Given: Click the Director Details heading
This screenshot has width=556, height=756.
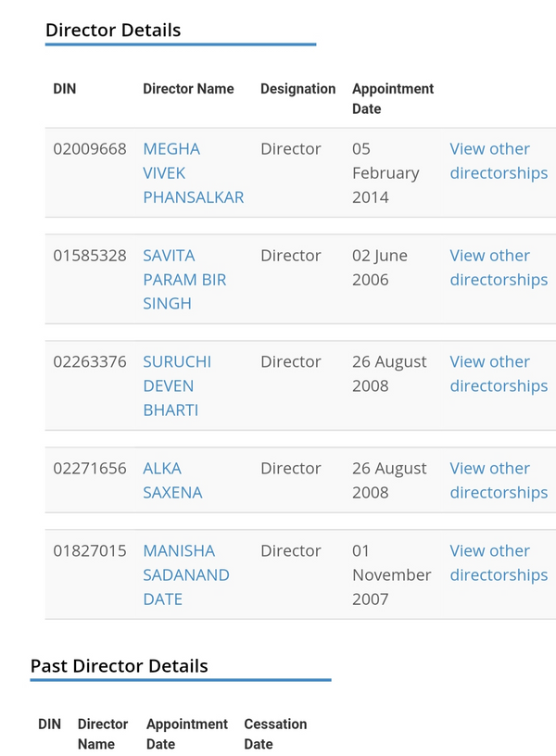Looking at the screenshot, I should tap(113, 30).
